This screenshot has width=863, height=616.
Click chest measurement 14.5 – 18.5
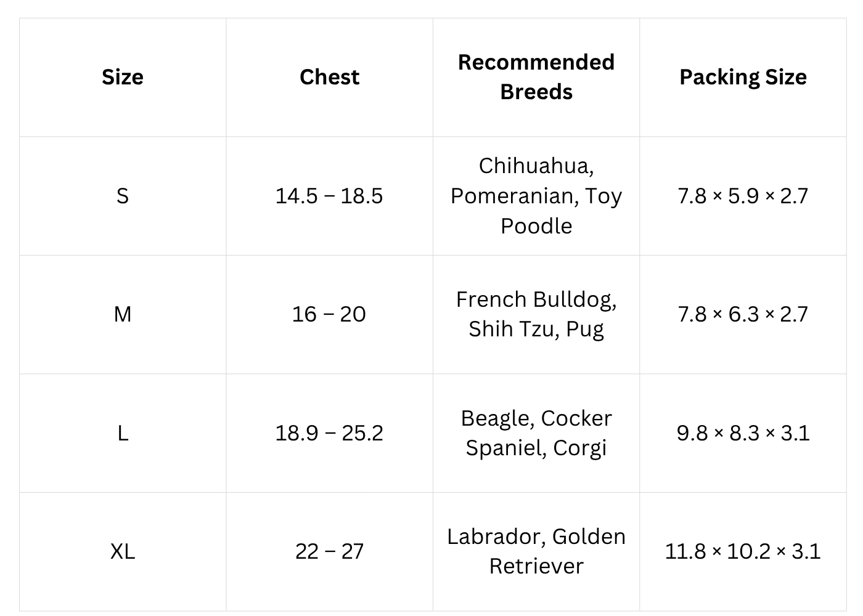click(x=329, y=196)
